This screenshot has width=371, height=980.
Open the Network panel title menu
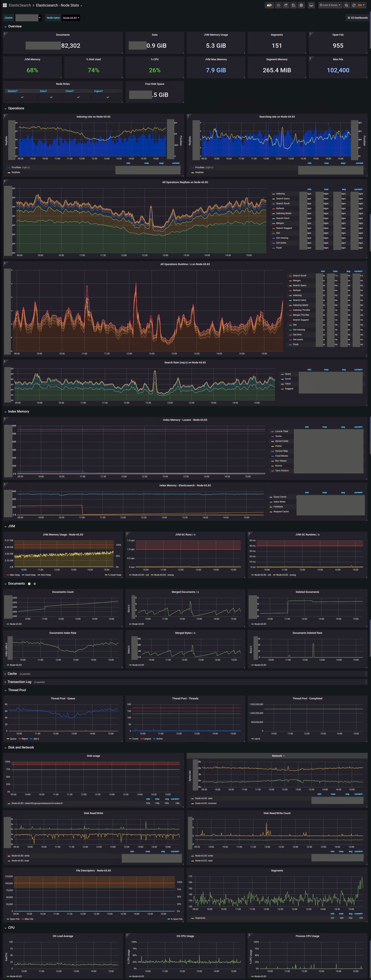click(x=278, y=756)
